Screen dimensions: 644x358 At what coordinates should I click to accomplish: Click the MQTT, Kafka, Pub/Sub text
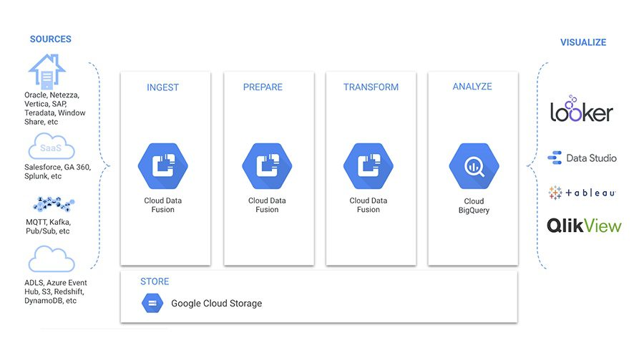[48, 226]
